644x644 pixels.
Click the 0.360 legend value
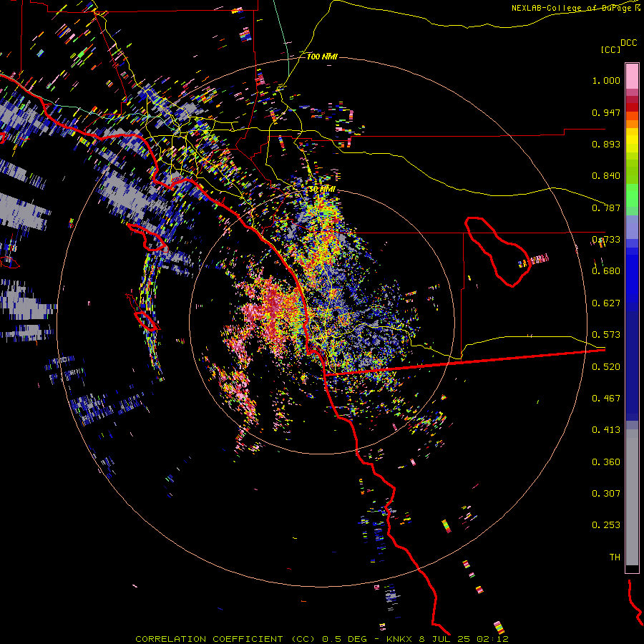click(x=606, y=462)
